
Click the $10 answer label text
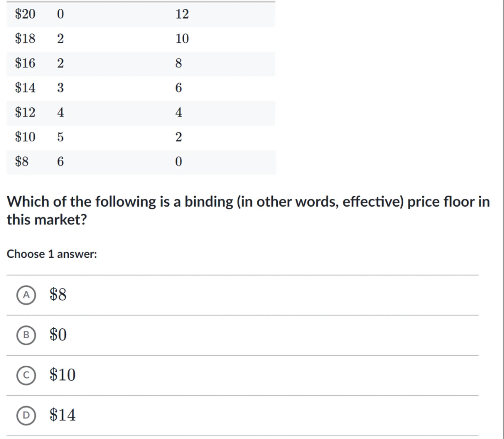click(x=63, y=375)
